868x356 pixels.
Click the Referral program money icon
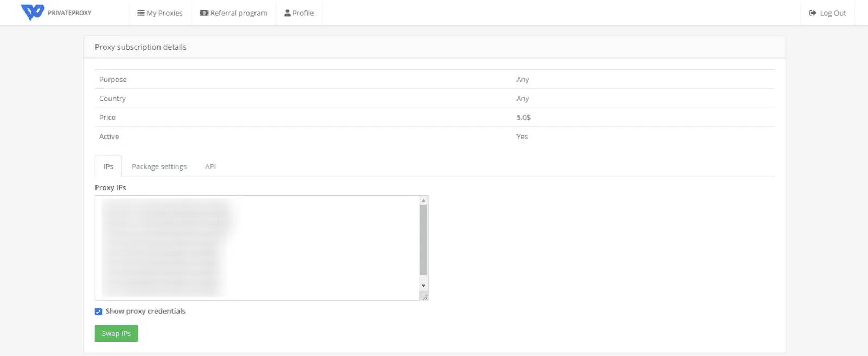pos(204,13)
